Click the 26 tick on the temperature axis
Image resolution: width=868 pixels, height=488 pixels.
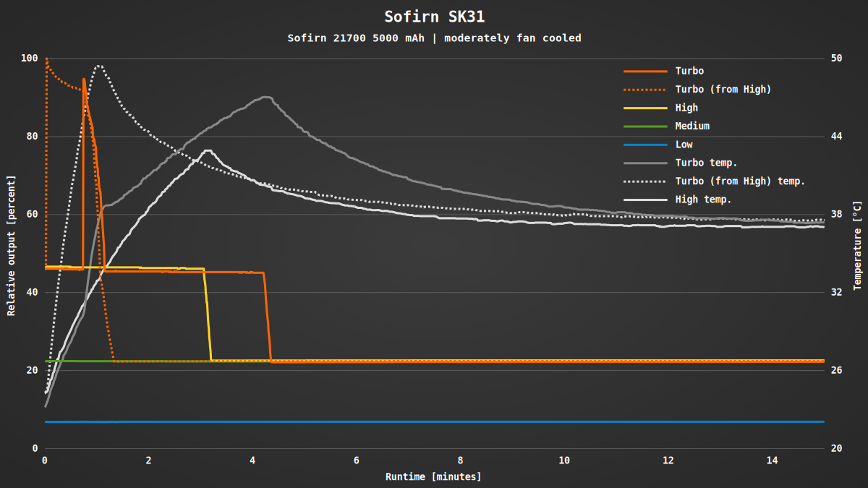click(x=836, y=371)
